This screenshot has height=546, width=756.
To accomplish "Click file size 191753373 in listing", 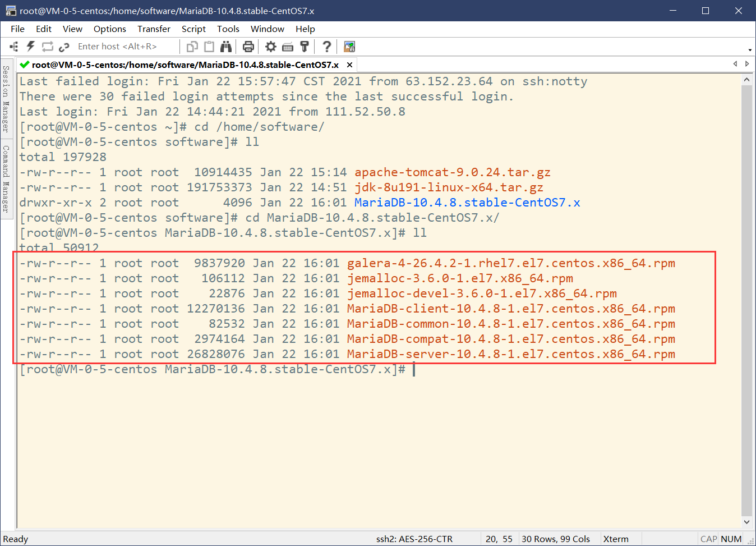I will tap(219, 187).
